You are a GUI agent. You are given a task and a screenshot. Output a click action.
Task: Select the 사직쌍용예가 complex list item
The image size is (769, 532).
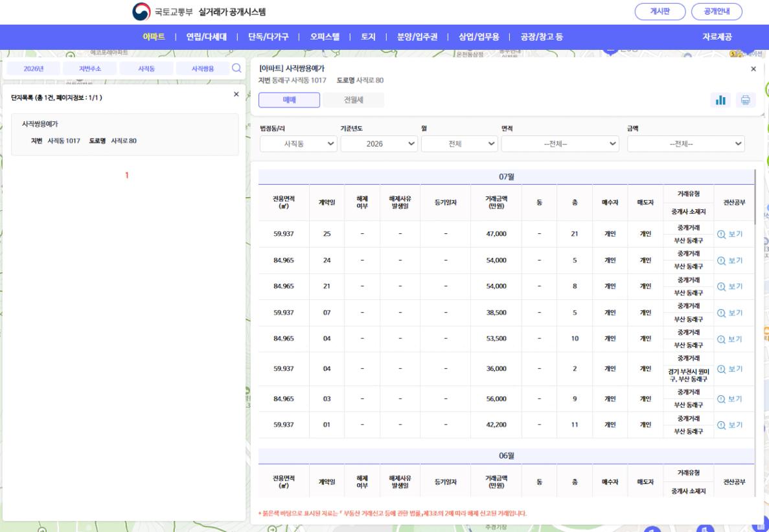click(125, 135)
